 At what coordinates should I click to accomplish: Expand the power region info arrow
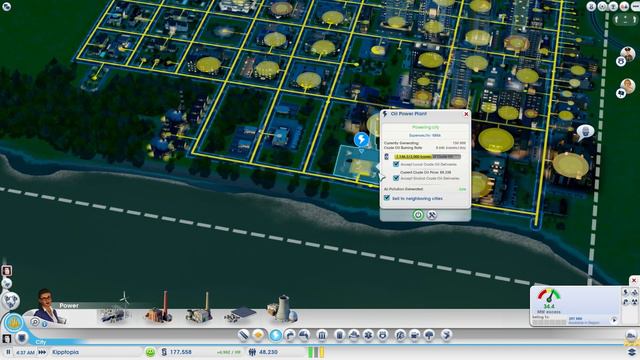pos(614,320)
